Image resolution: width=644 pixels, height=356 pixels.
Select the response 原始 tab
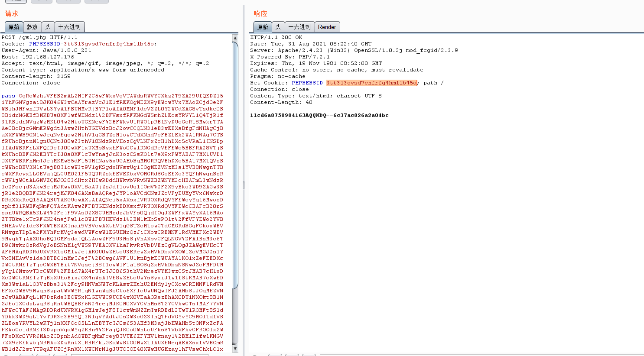(263, 27)
